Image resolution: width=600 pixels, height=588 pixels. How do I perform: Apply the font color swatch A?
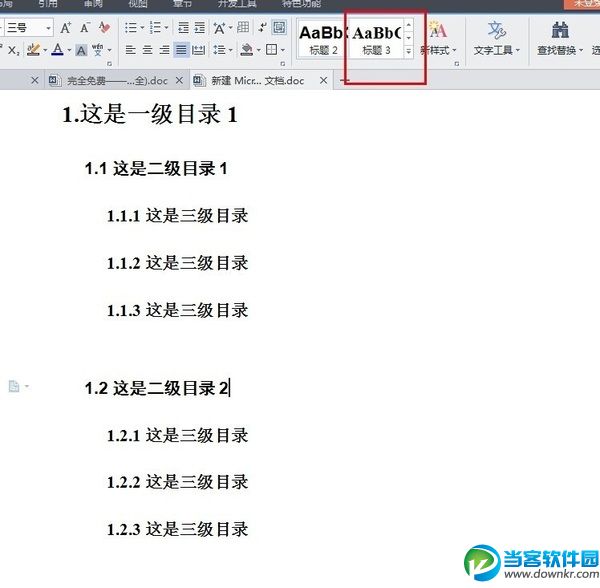click(57, 50)
